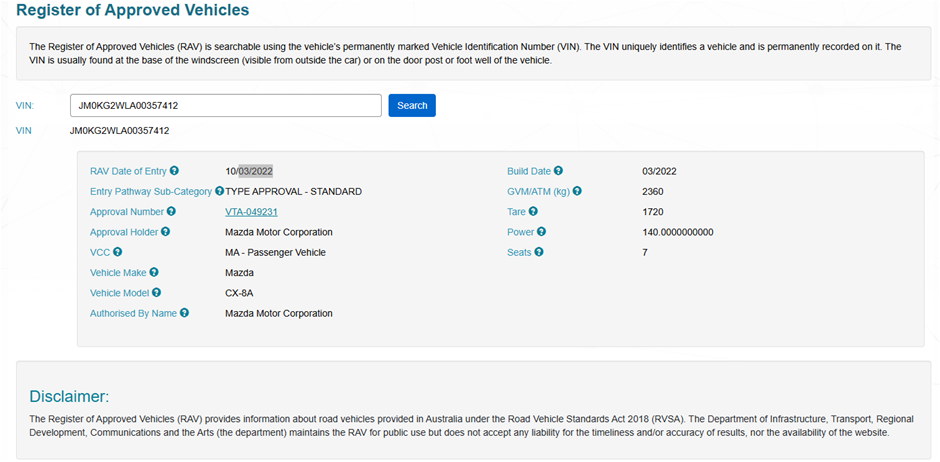Viewport: 940px width, 462px height.
Task: Click the help icon next to Seats
Action: click(539, 252)
